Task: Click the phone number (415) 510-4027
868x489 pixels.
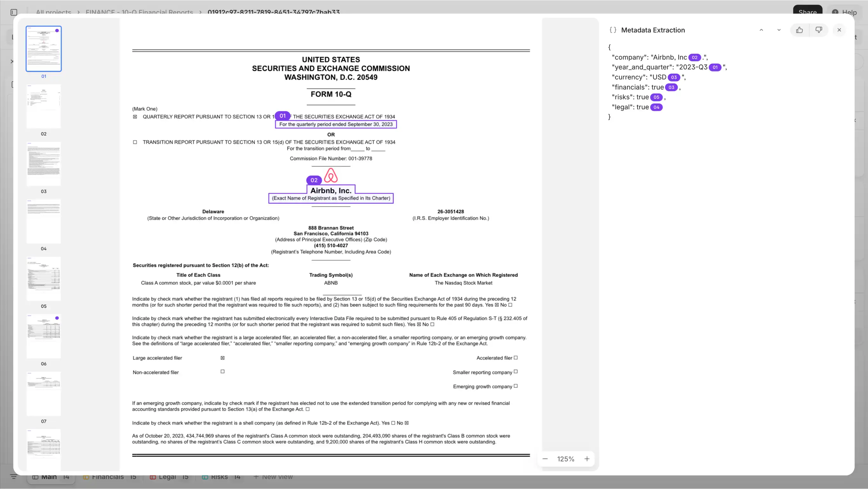Action: point(331,246)
